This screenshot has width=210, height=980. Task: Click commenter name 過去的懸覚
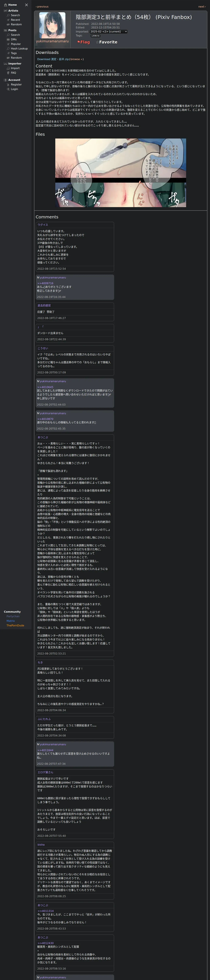44,305
